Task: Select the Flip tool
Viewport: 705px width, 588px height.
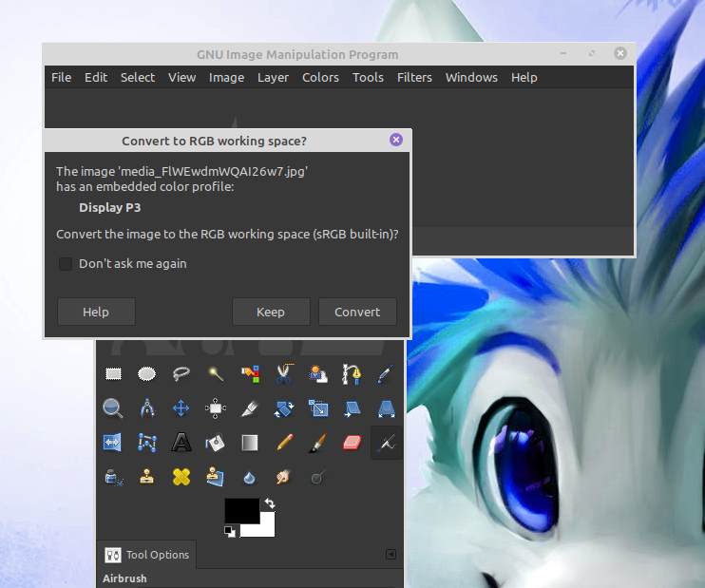Action: click(112, 443)
